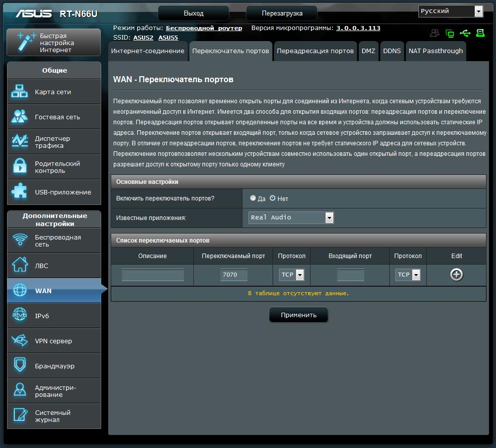Open Карта сети menu item
Screen dimensions: 496x448
click(x=54, y=92)
